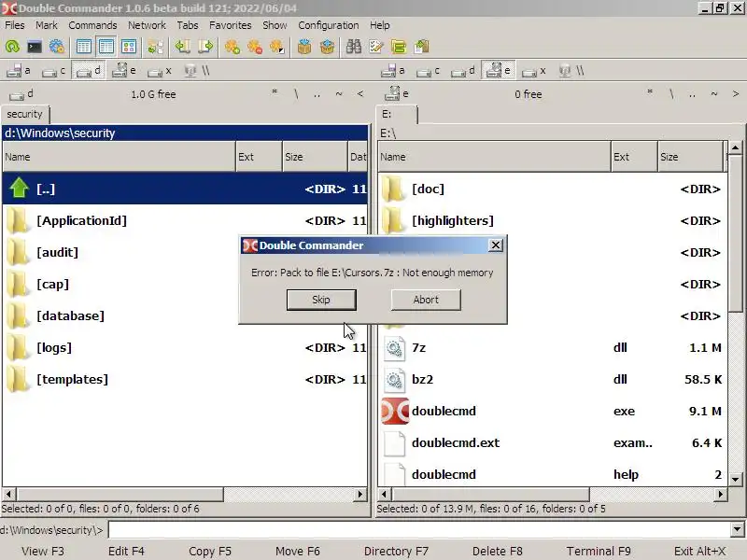Switch to Thumbnails view toolbar icon
Image resolution: width=747 pixels, height=560 pixels.
pos(129,47)
